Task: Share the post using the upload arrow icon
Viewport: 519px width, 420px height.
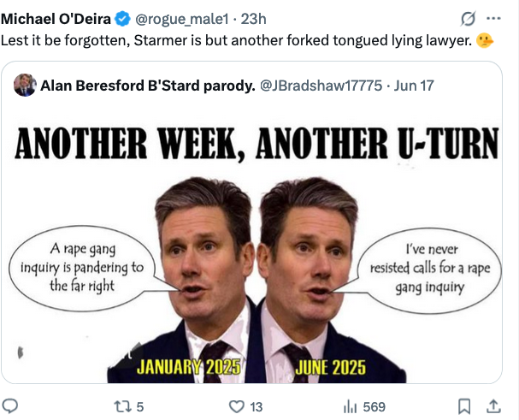Action: click(493, 406)
